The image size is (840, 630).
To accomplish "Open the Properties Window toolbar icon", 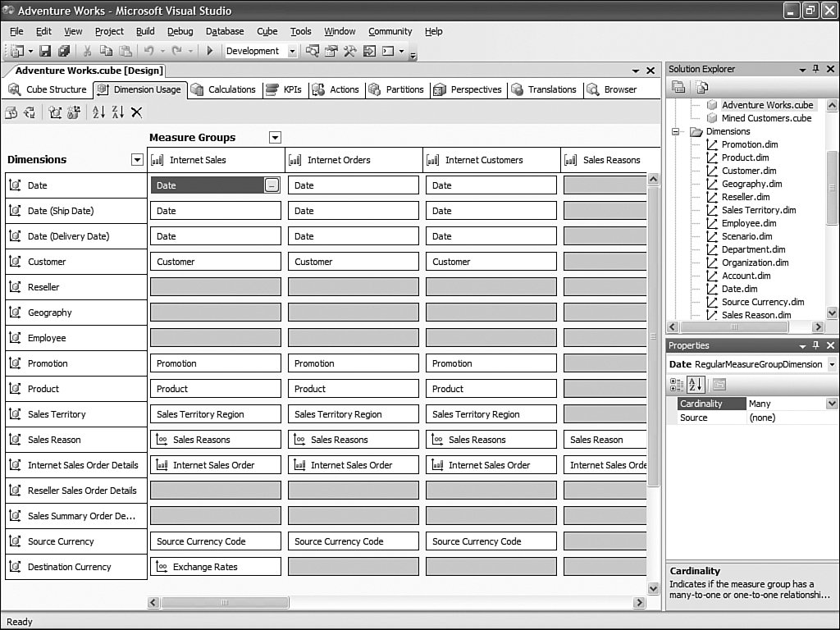I will [331, 51].
